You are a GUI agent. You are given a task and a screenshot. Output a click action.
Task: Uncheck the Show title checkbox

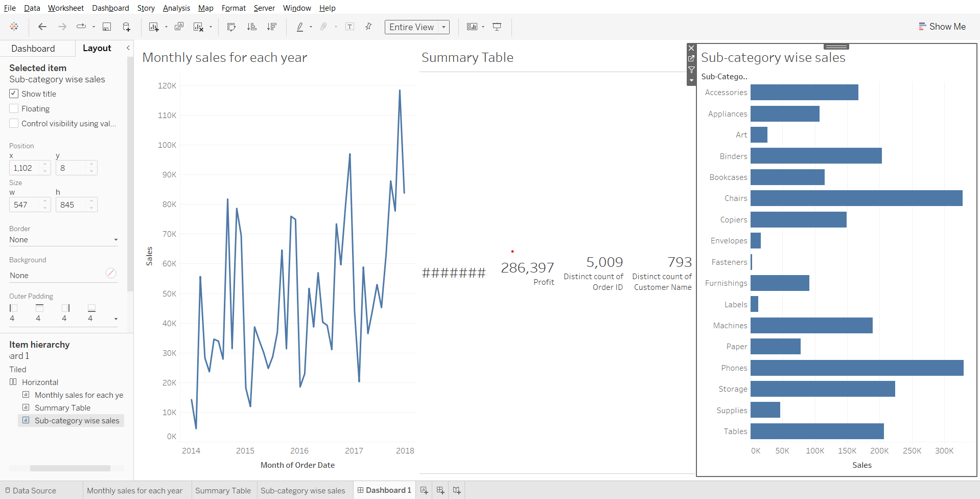click(14, 94)
